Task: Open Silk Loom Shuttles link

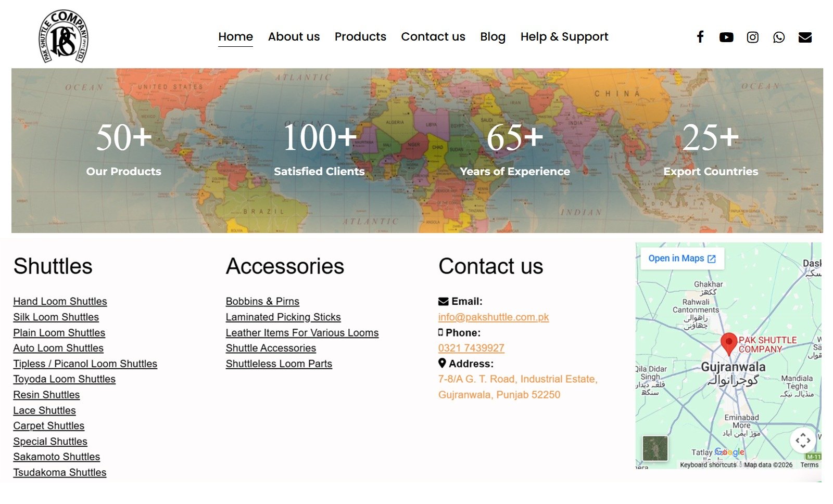Action: click(x=56, y=317)
